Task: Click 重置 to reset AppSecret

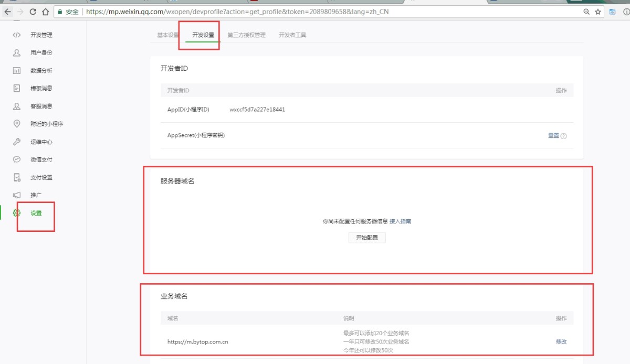Action: pyautogui.click(x=553, y=136)
